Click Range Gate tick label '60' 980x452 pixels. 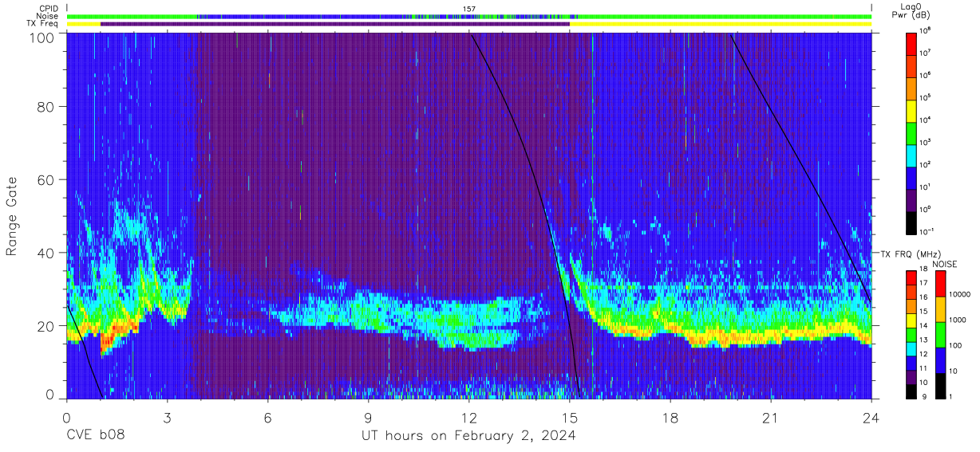(x=46, y=179)
